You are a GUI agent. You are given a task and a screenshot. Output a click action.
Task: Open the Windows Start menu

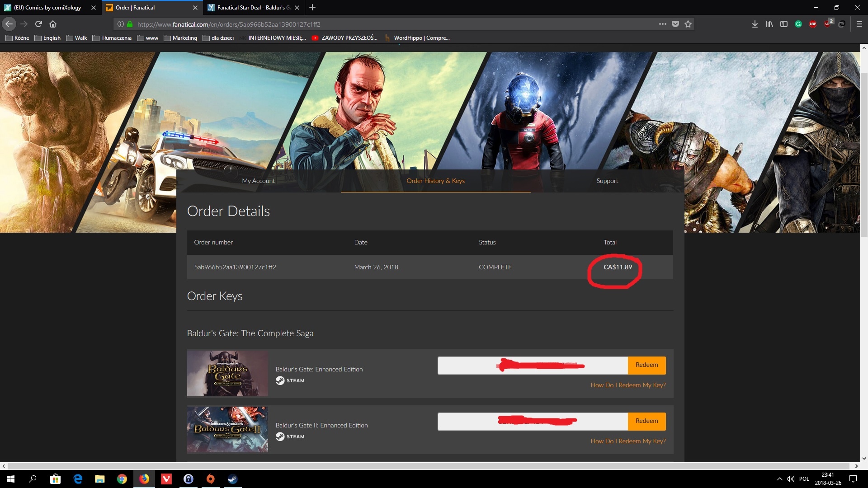pos(11,479)
